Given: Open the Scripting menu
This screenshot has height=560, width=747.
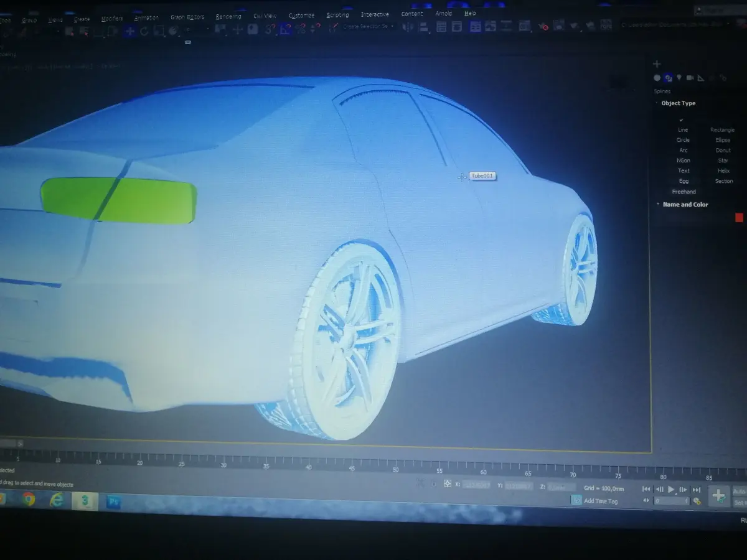Looking at the screenshot, I should [x=337, y=15].
